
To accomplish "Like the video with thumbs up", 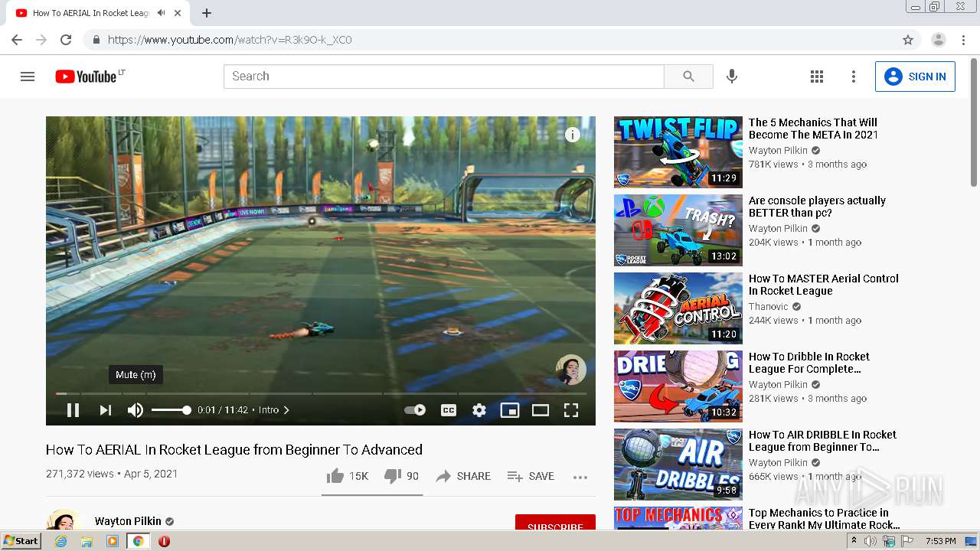I will coord(348,476).
